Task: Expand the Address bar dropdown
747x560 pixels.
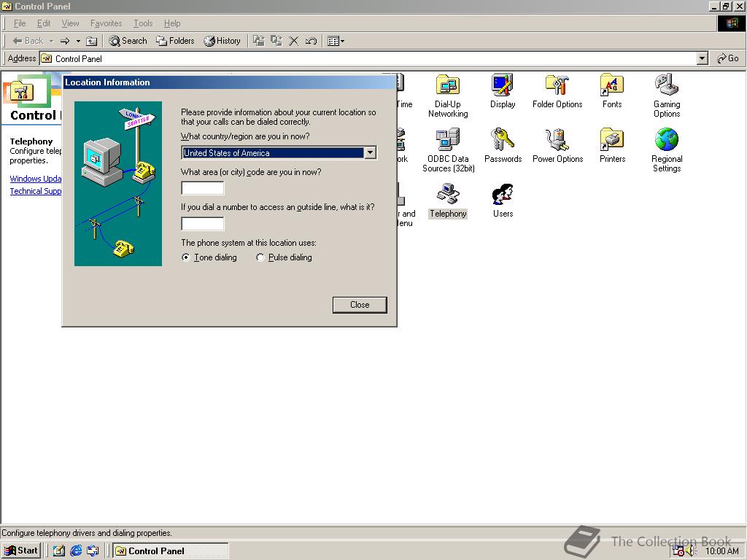Action: [702, 58]
